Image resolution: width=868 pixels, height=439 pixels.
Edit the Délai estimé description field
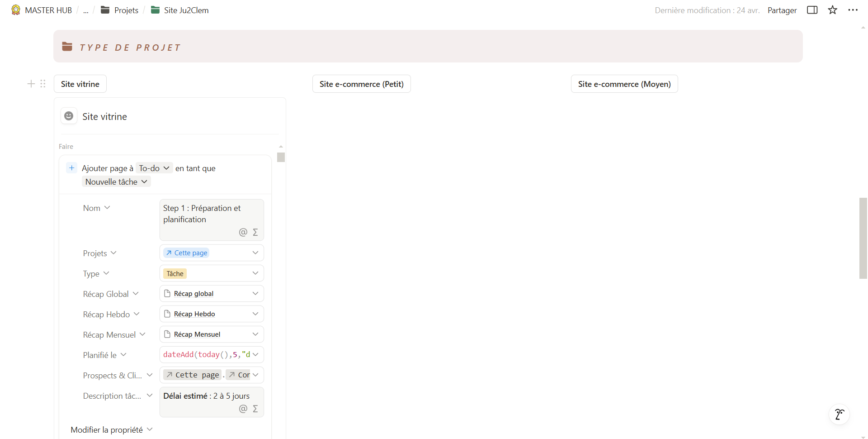212,402
